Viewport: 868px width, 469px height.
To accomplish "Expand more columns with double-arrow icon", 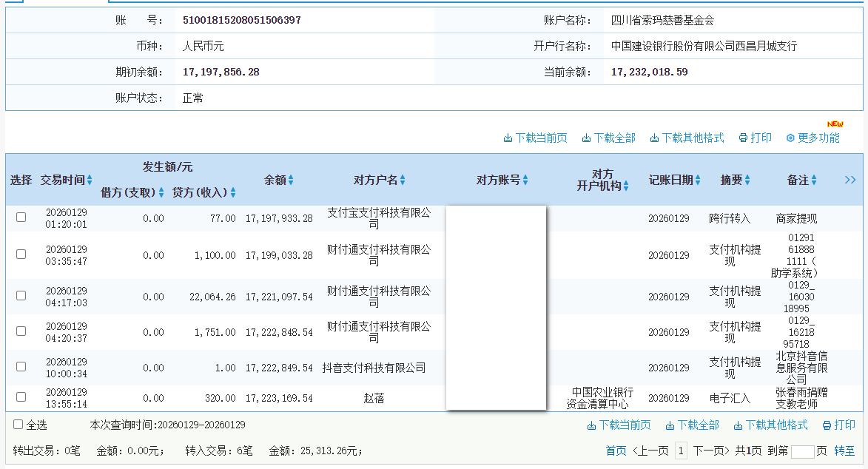I will point(850,180).
